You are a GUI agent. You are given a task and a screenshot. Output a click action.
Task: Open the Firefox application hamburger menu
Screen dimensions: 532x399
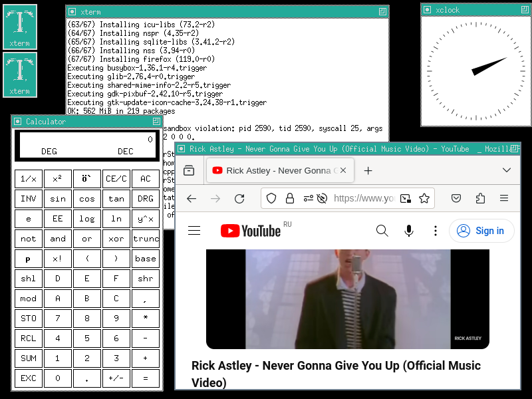pyautogui.click(x=504, y=198)
